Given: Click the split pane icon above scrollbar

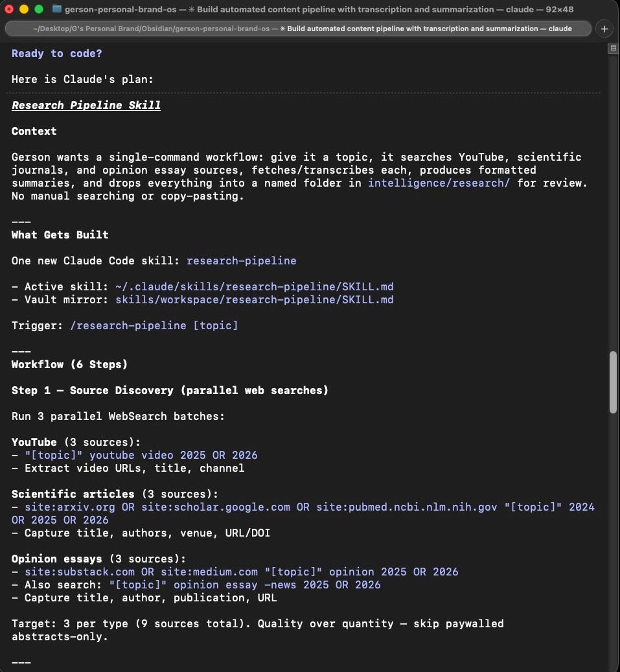Looking at the screenshot, I should pos(613,49).
